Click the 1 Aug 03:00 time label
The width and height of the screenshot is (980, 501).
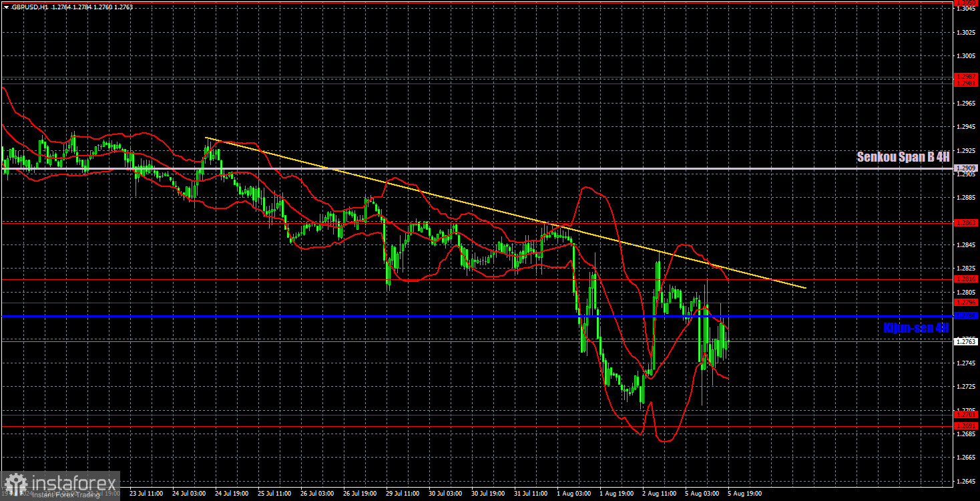[574, 494]
